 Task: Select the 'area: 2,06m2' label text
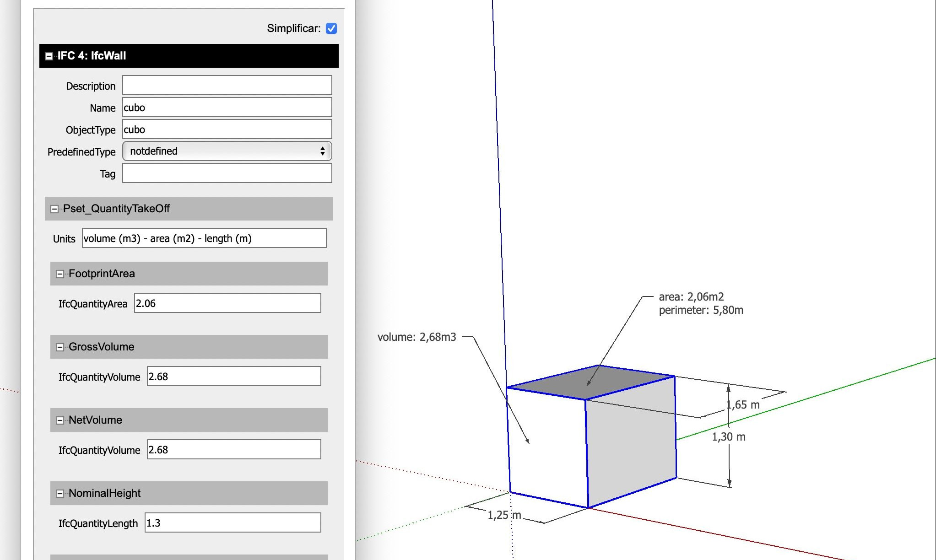(x=691, y=297)
